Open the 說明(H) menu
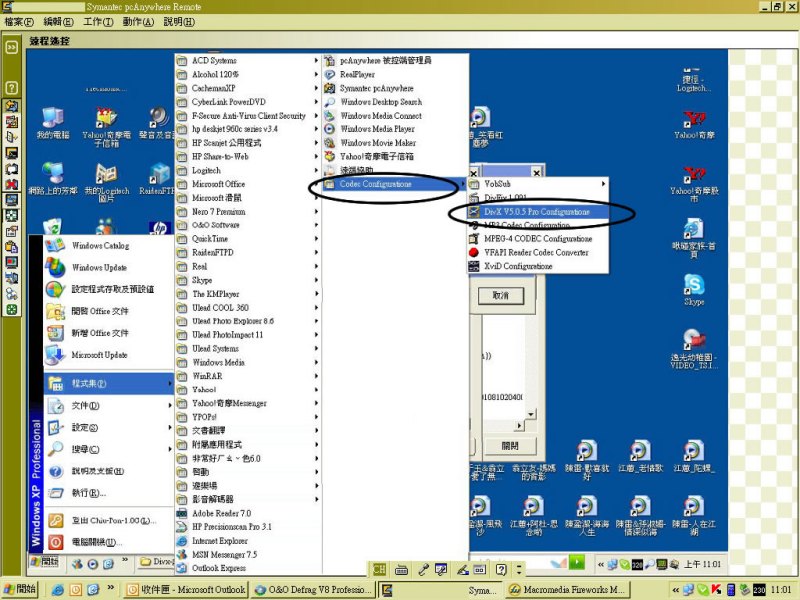Screen dimensions: 800x600 pyautogui.click(x=179, y=22)
